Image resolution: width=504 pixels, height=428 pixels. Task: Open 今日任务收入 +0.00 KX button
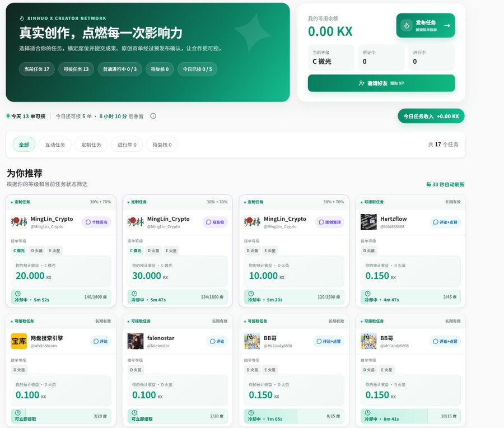431,116
